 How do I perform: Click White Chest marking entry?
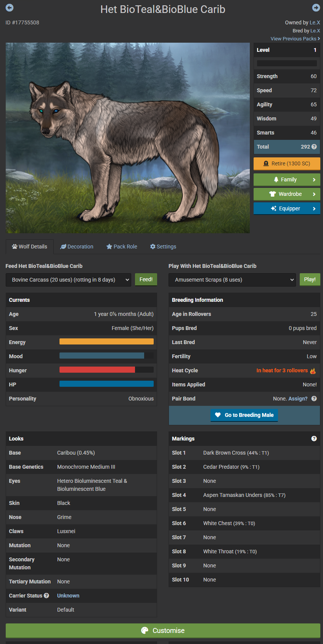tap(229, 523)
